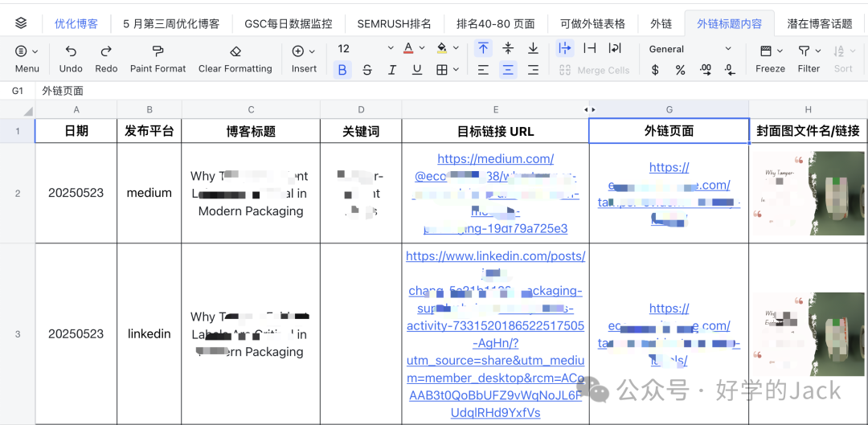The height and width of the screenshot is (425, 868).
Task: Click the Freeze panes icon
Action: pos(766,51)
